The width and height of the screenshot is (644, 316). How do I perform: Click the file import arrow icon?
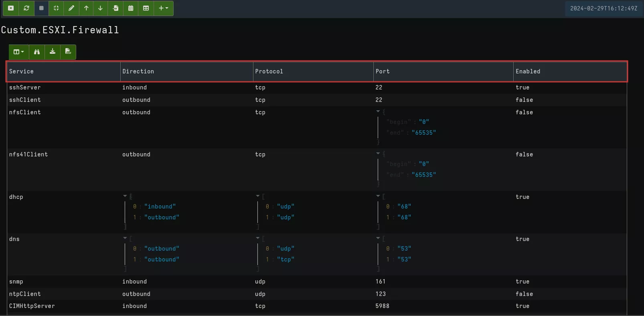[115, 8]
